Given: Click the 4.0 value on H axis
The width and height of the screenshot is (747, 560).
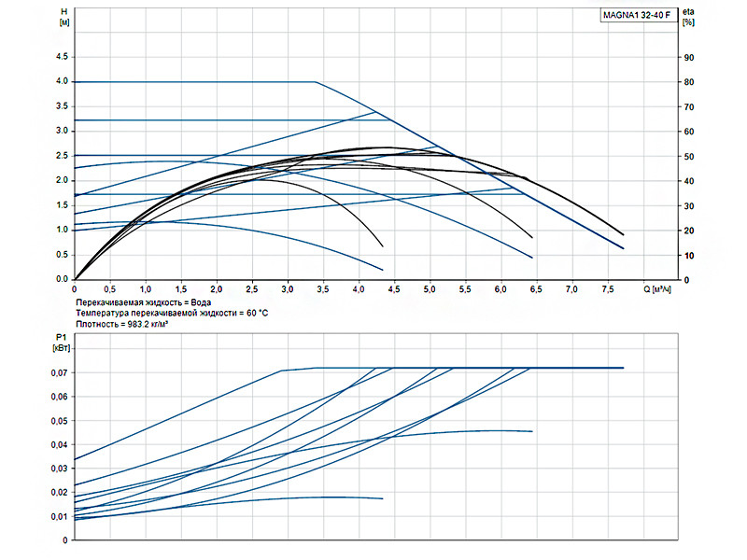Looking at the screenshot, I should tap(62, 81).
